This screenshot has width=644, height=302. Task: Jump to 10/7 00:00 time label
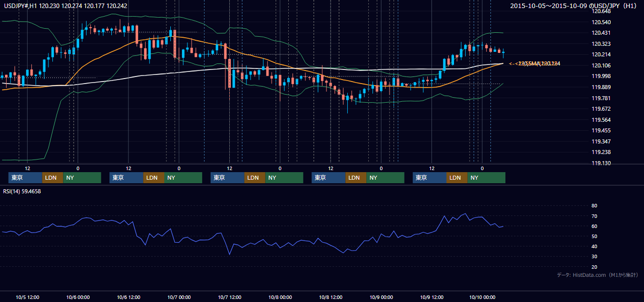click(179, 297)
